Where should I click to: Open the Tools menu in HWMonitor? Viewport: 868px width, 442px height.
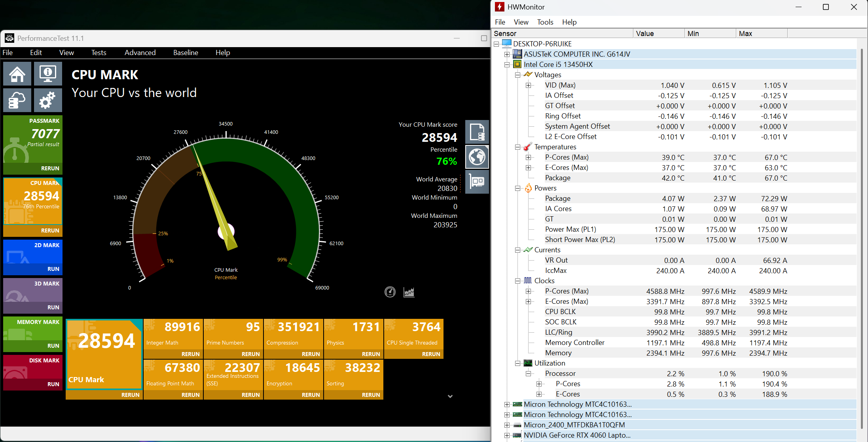545,22
